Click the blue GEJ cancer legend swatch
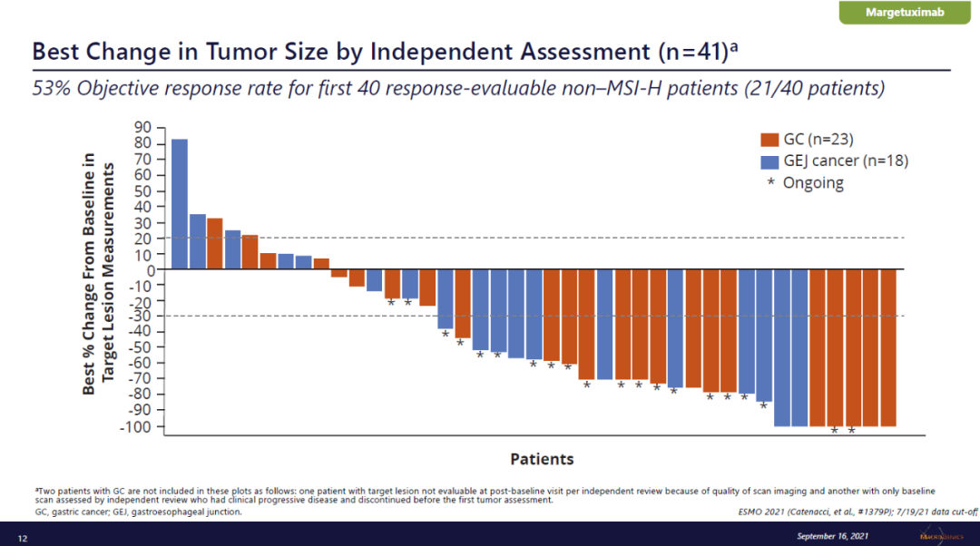Image resolution: width=980 pixels, height=546 pixels. (769, 161)
